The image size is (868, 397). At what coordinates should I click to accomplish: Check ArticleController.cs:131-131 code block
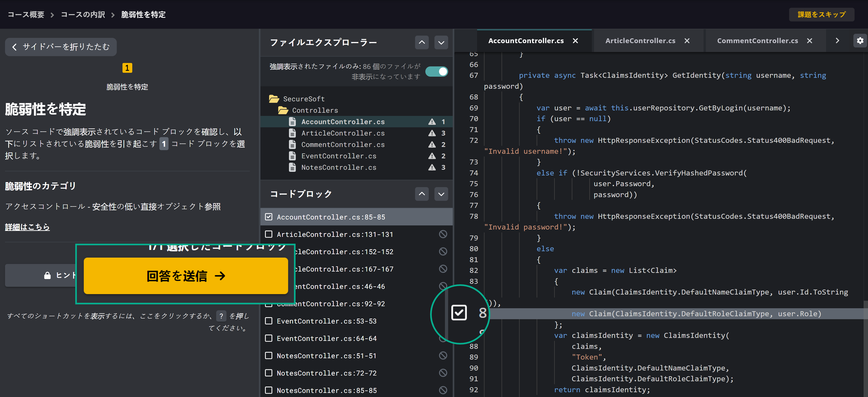click(269, 234)
